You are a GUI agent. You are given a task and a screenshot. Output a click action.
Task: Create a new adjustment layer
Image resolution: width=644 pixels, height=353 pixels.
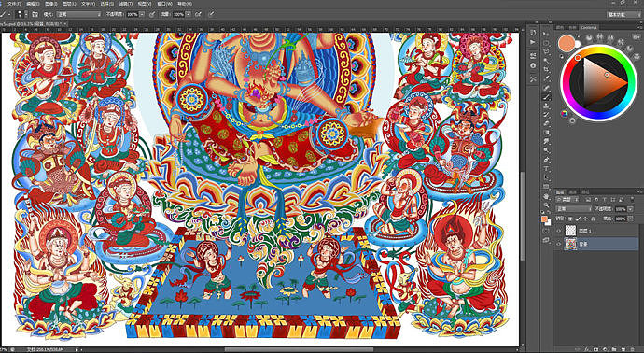(605, 349)
